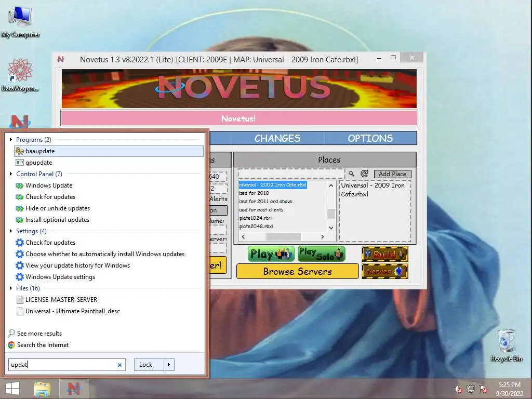
Task: Select the Recycle Bin desktop icon
Action: [x=506, y=345]
